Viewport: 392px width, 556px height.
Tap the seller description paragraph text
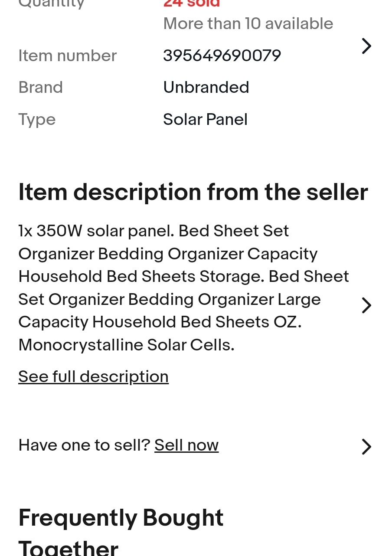pos(183,288)
